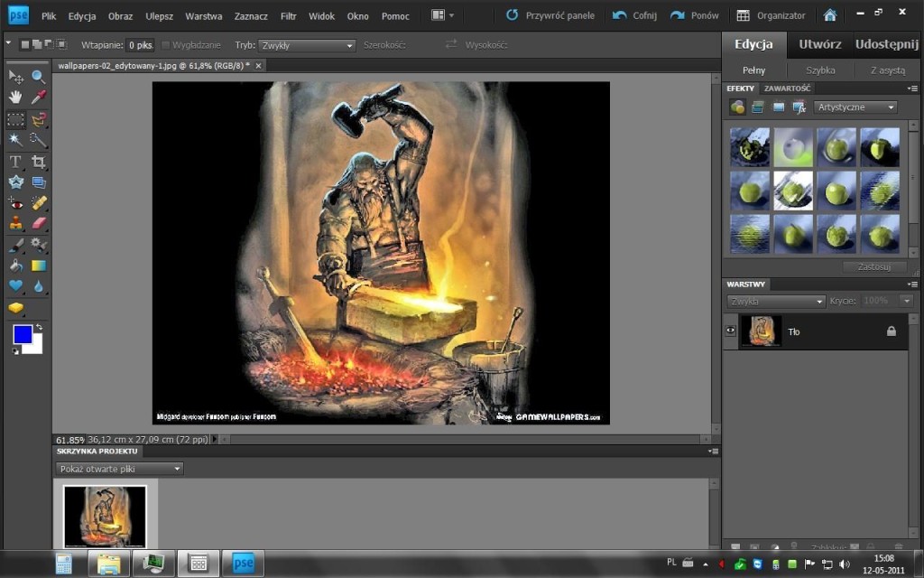Screen dimensions: 924x578
Task: Open the Tryb dropdown set to Zwykły
Action: (x=307, y=45)
